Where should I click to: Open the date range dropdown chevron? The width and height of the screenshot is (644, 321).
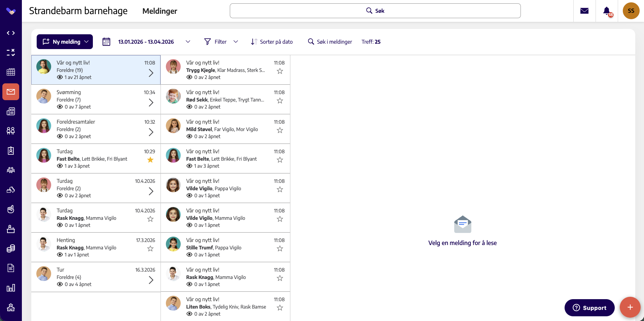coord(188,42)
